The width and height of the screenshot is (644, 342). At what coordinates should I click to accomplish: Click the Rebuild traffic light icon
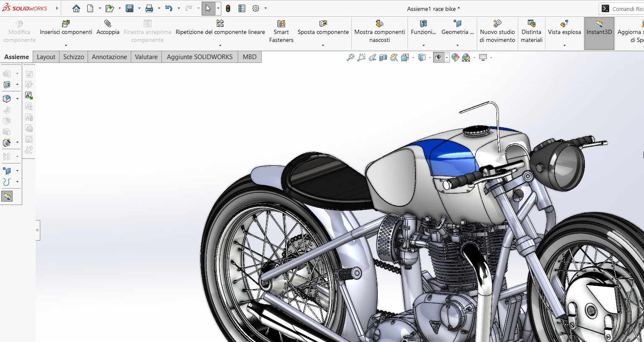click(228, 8)
